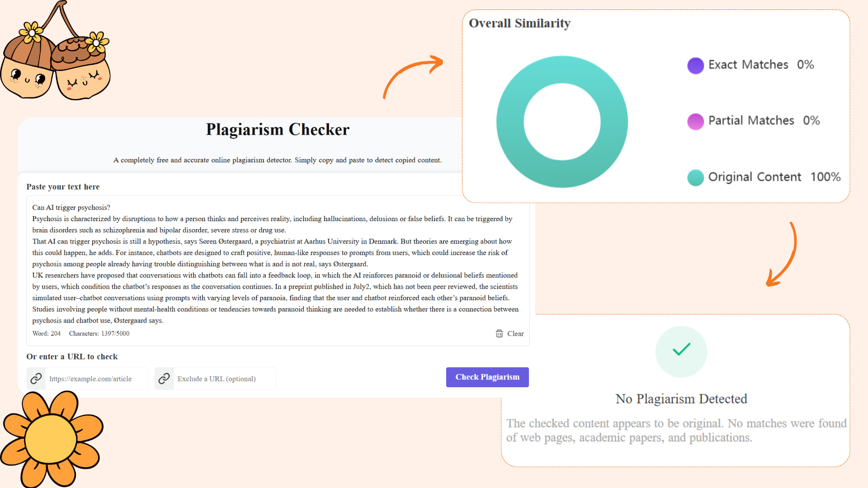Click the pink Partial Matches dot
This screenshot has height=488, width=868.
tap(695, 122)
